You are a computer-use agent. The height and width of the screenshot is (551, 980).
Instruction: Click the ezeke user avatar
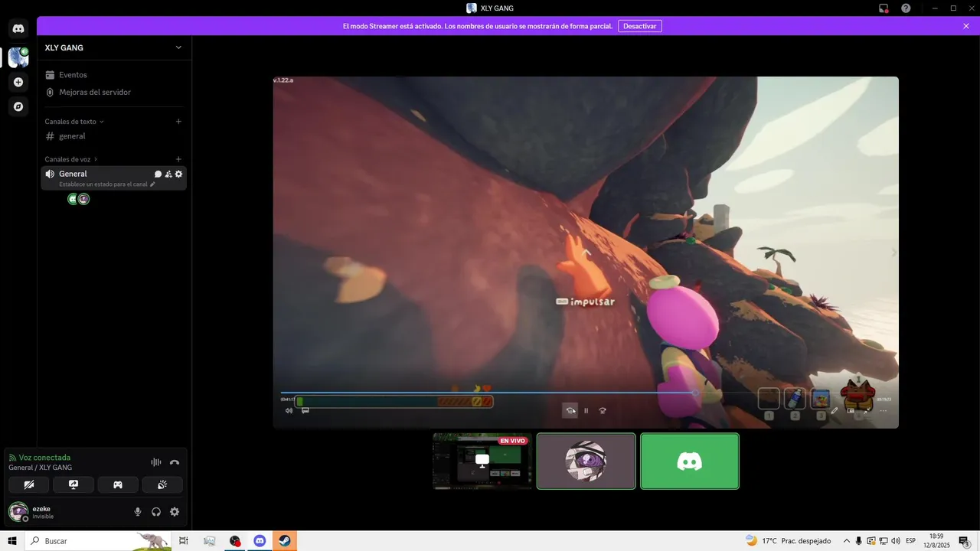(18, 512)
